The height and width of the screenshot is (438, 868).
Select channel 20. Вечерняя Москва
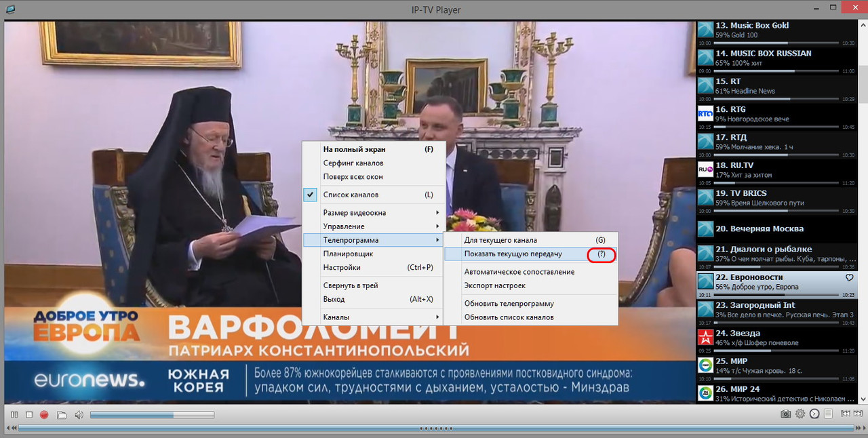coord(777,228)
